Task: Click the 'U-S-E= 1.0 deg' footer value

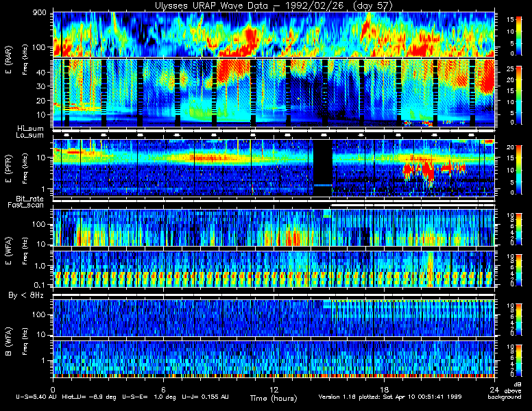Action: point(149,397)
